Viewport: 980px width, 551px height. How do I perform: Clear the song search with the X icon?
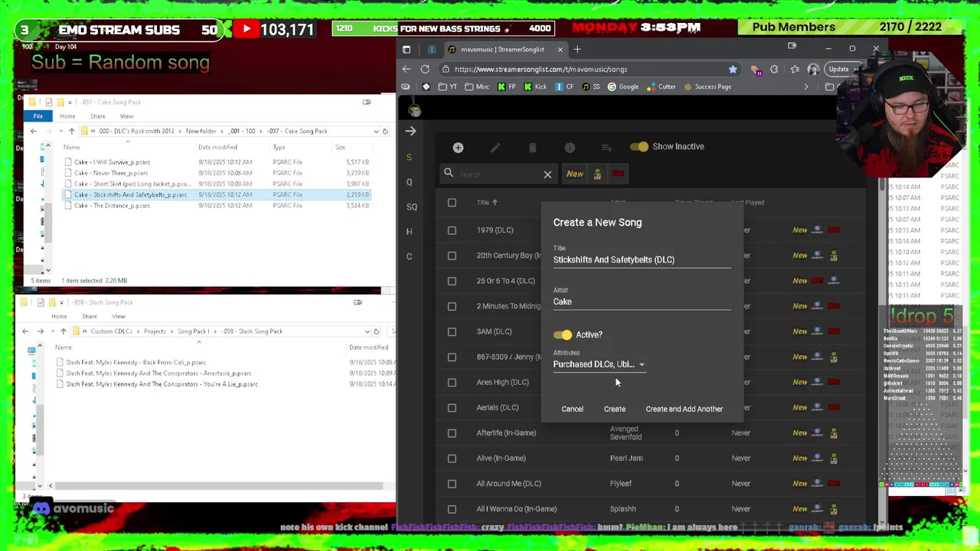tap(547, 174)
